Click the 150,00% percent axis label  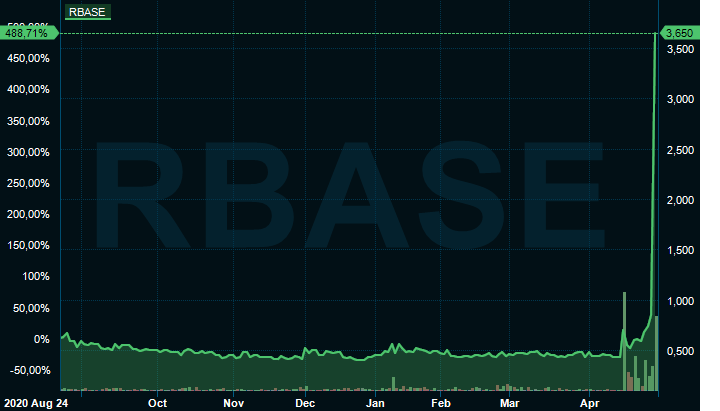[28, 245]
